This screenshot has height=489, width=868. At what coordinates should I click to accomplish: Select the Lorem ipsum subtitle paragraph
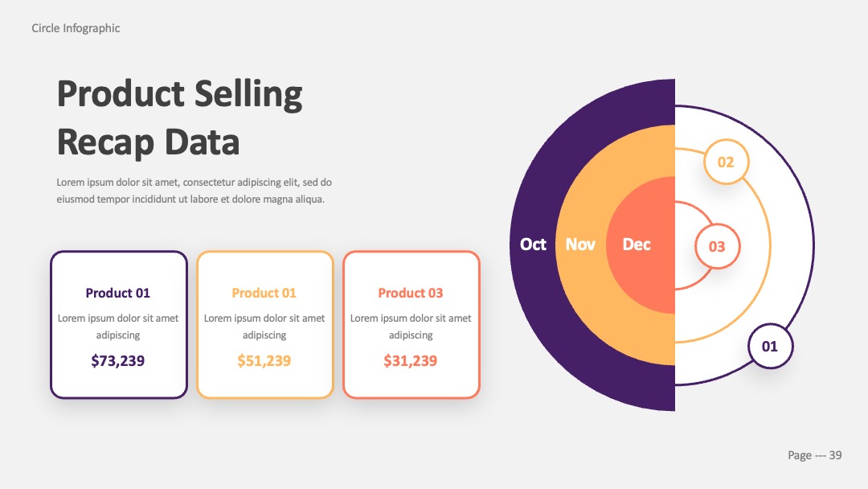point(194,191)
